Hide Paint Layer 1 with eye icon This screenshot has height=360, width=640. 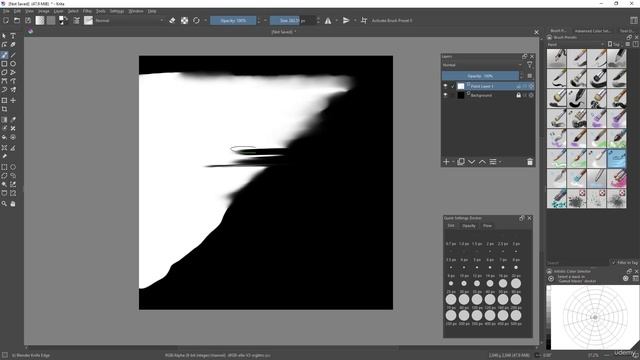coord(445,86)
